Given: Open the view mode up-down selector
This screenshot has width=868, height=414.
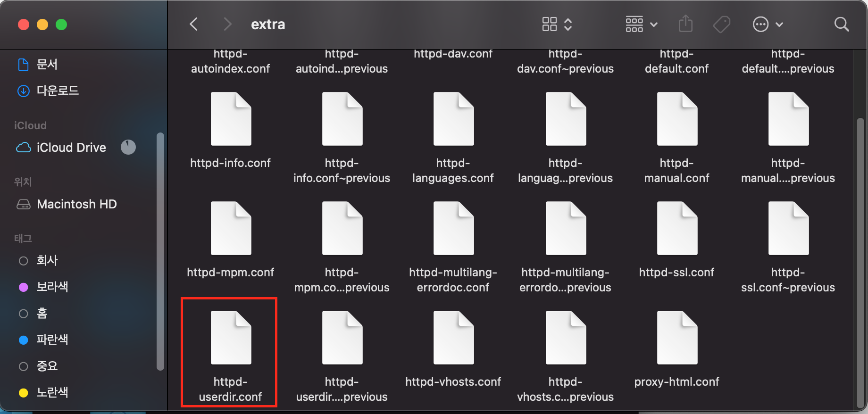Looking at the screenshot, I should coord(568,24).
